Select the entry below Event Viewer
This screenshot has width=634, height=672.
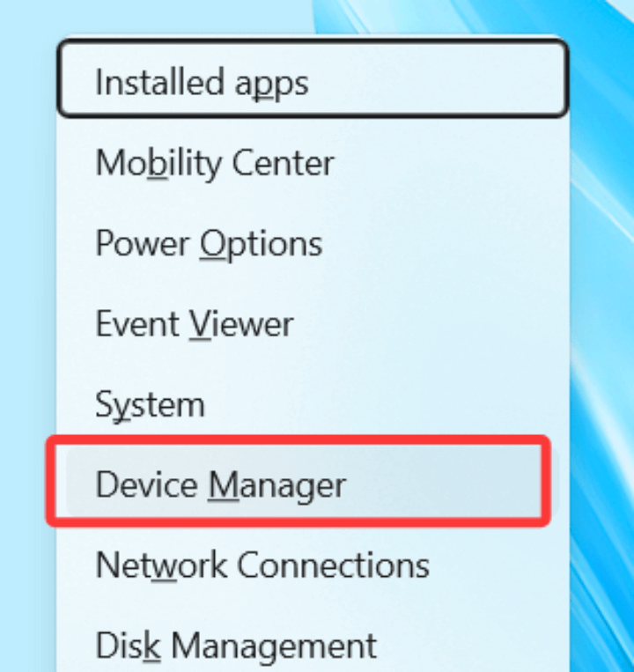point(150,404)
